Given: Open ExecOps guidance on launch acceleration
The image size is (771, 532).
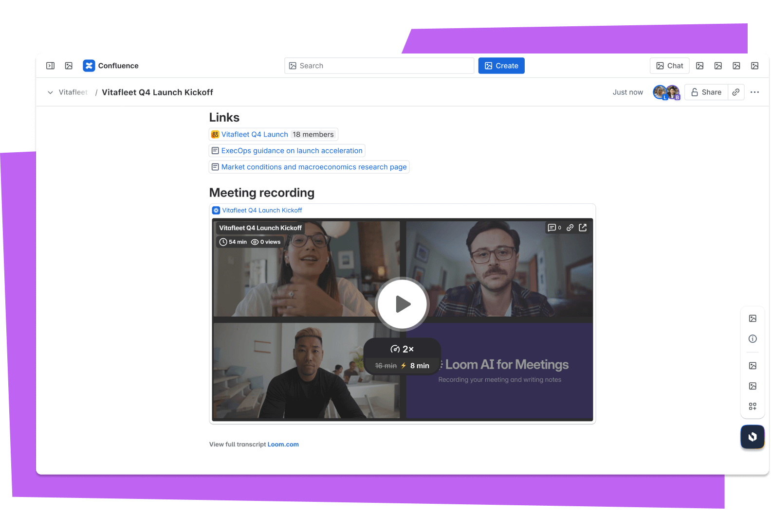Looking at the screenshot, I should 292,151.
